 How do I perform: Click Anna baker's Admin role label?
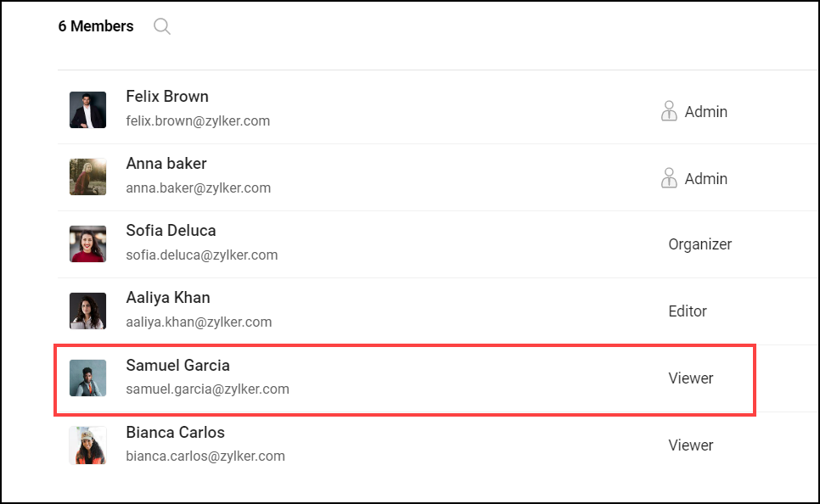point(706,179)
